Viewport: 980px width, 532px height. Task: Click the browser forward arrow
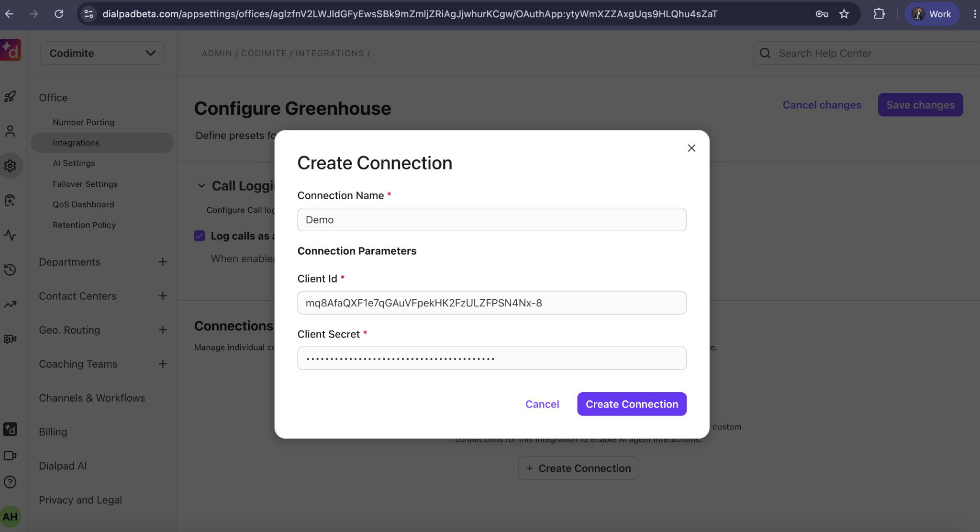point(33,14)
